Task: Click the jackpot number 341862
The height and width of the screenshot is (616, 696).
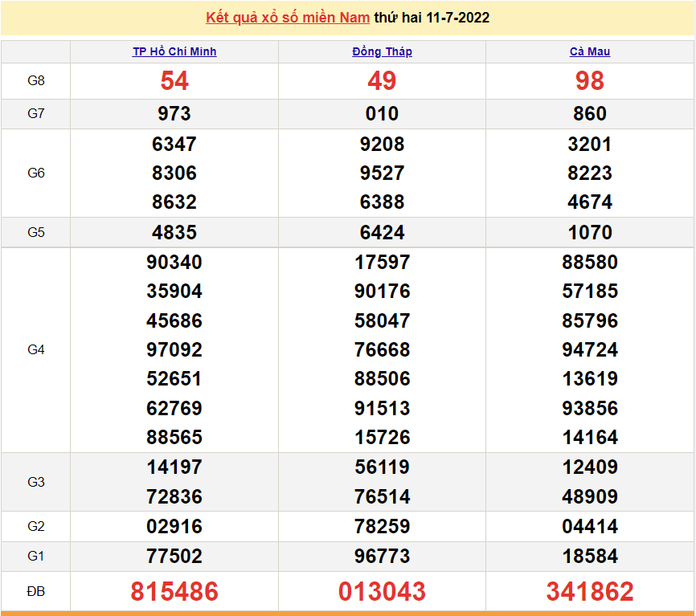Action: [589, 592]
